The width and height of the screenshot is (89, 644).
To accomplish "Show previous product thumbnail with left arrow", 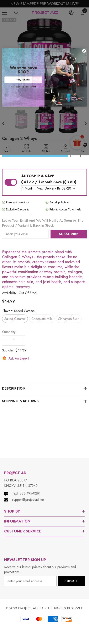I will click(3, 123).
